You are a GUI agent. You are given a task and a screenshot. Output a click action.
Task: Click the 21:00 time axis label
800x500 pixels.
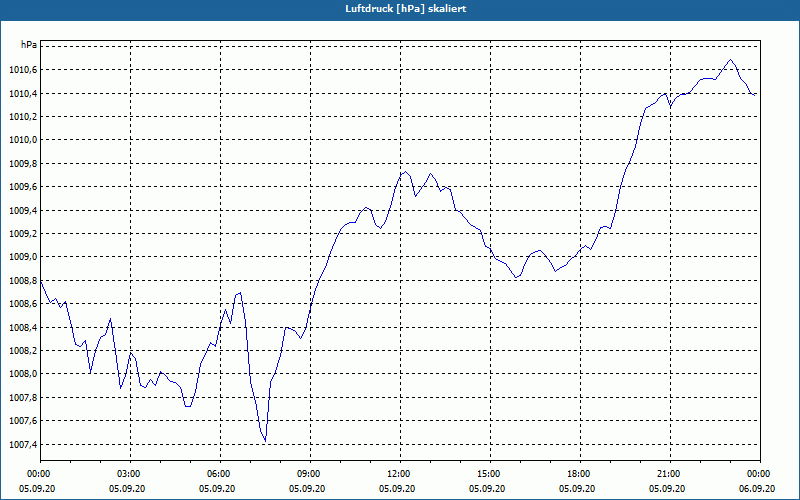point(670,474)
